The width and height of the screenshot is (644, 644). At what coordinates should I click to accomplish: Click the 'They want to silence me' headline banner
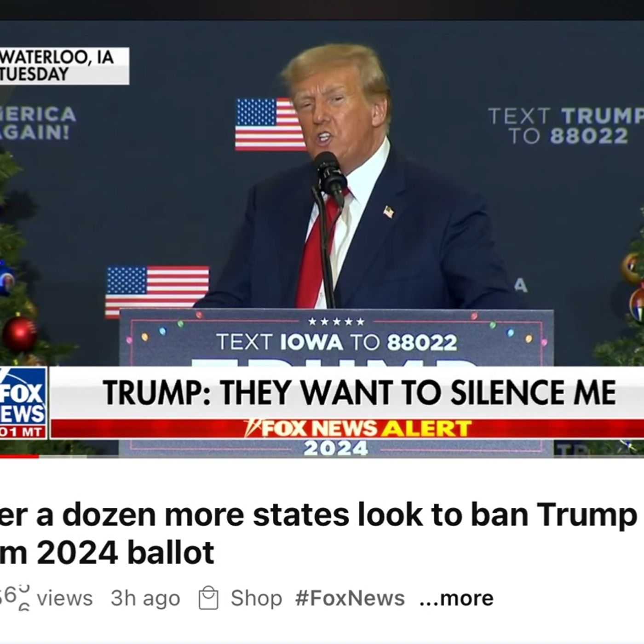coord(359,392)
